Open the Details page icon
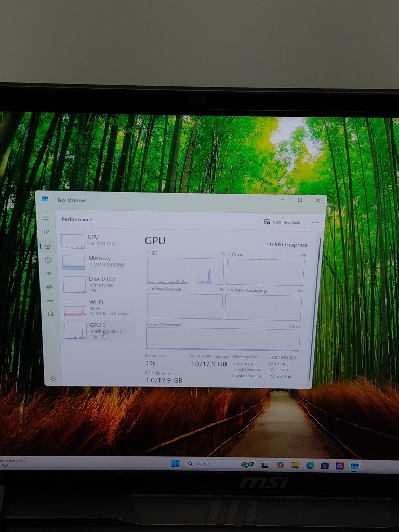Viewport: 399px width, 532px height. [50, 300]
